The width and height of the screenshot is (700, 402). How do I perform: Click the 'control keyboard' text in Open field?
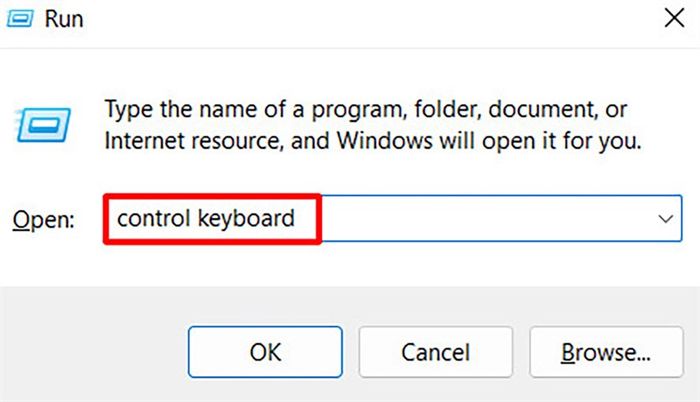206,218
